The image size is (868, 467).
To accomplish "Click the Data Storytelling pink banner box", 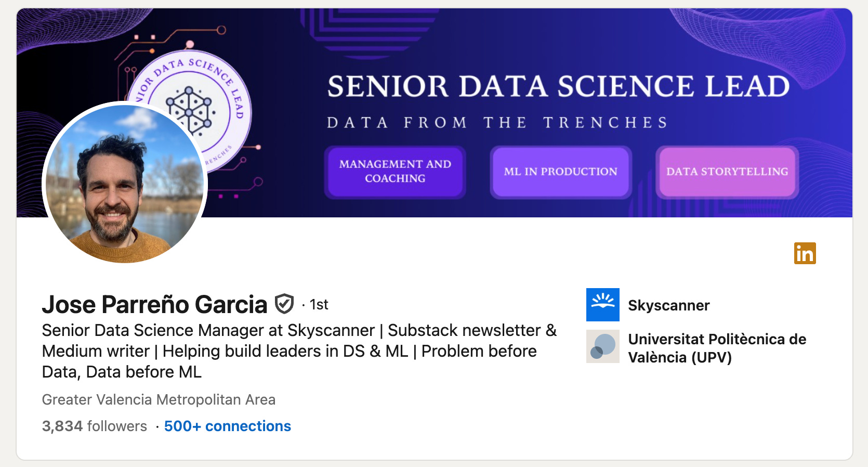I will point(727,172).
